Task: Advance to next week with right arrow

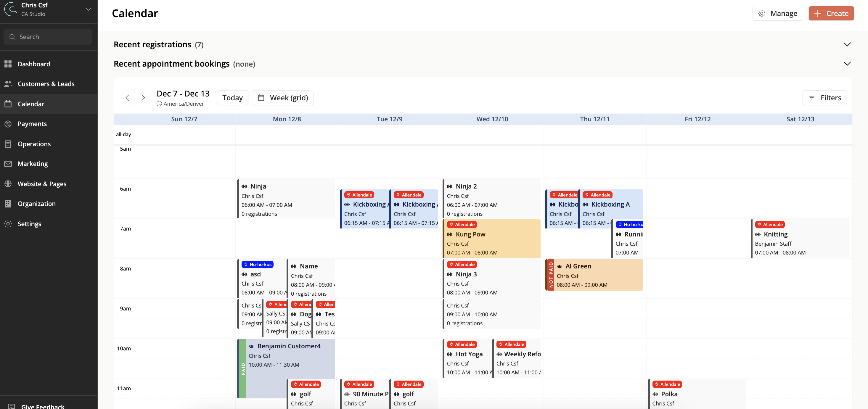Action: (143, 98)
